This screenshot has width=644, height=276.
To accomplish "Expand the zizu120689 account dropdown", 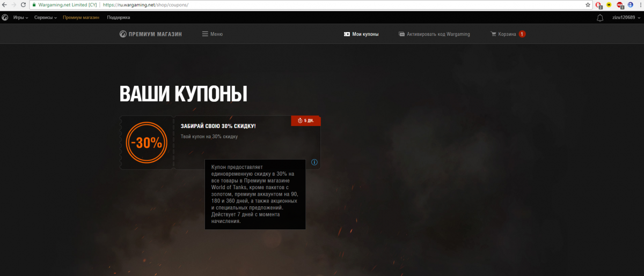I will pyautogui.click(x=626, y=18).
